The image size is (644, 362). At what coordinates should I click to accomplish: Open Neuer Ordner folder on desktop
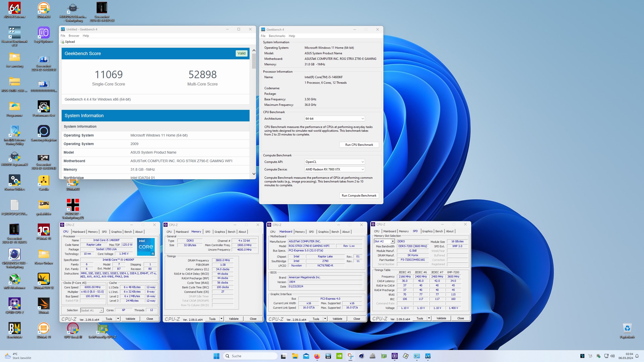click(x=44, y=256)
